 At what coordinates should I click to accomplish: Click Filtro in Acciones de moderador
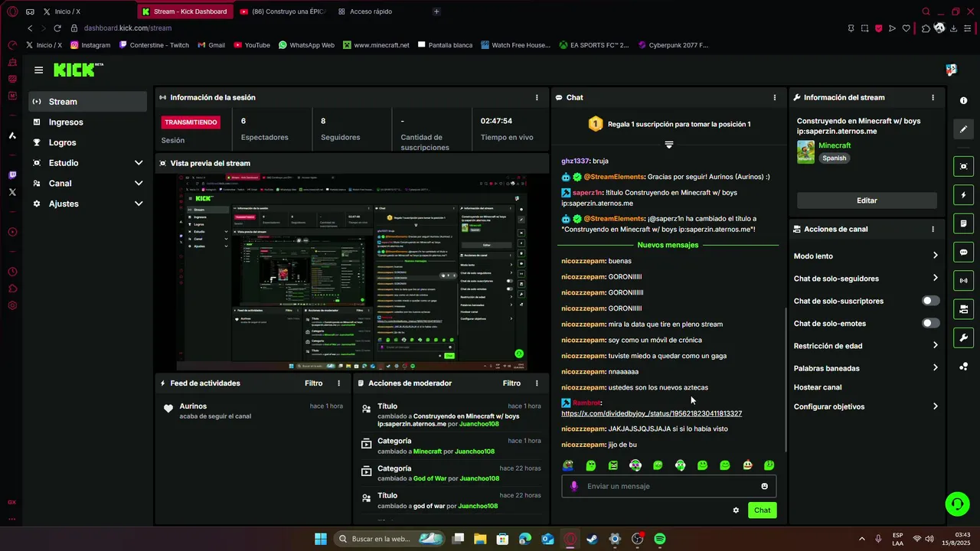[x=511, y=383]
